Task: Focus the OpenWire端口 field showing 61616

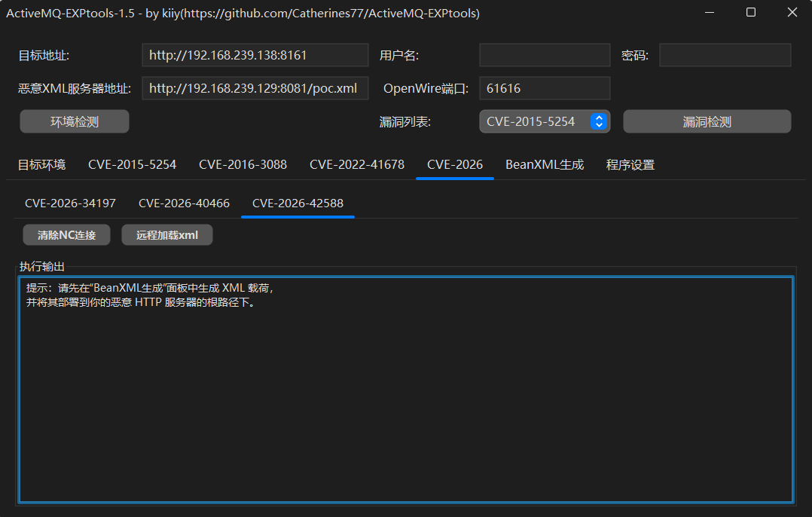Action: 545,89
